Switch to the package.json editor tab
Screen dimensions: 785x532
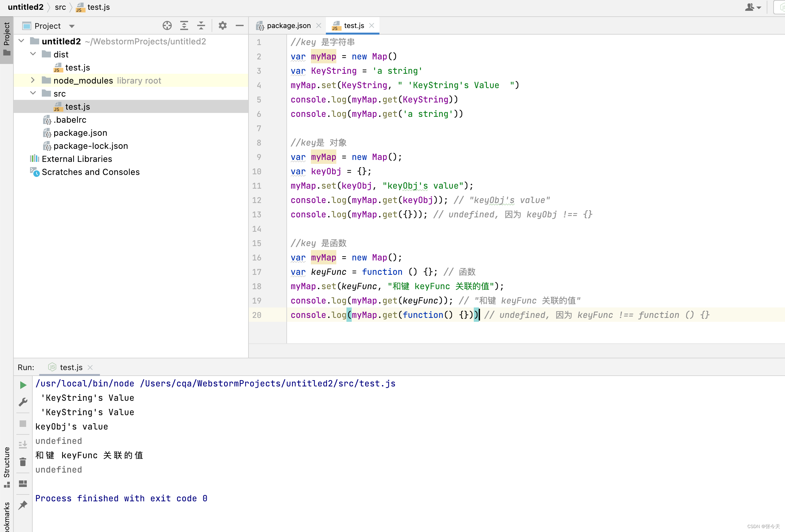click(288, 26)
